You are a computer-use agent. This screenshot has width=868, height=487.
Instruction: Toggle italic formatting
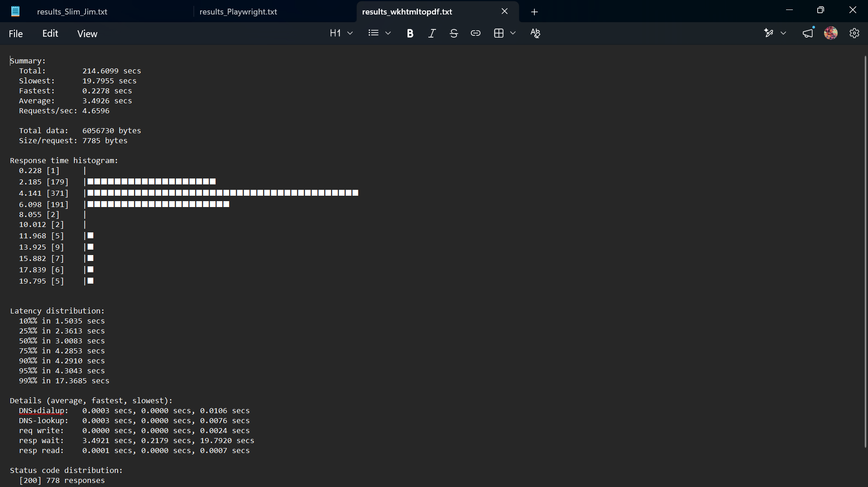432,33
